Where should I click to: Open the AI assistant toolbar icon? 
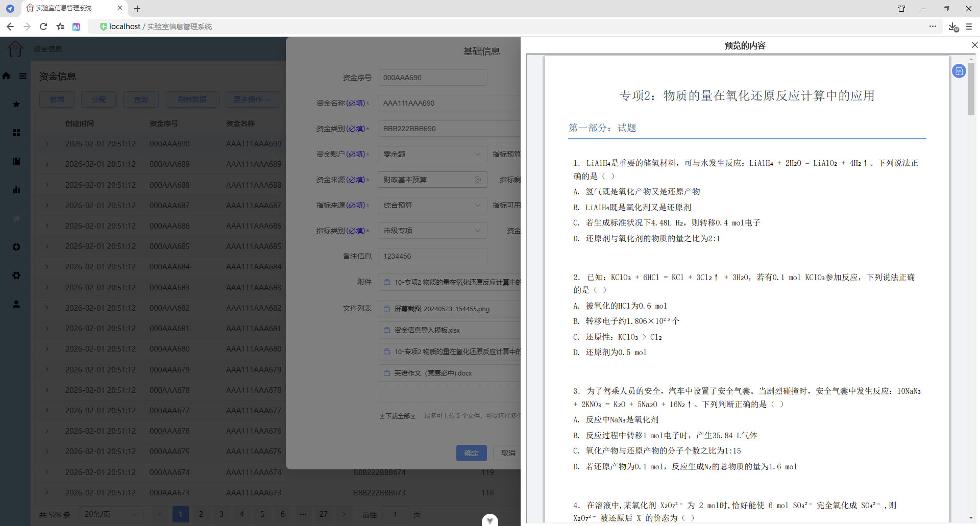click(x=76, y=27)
